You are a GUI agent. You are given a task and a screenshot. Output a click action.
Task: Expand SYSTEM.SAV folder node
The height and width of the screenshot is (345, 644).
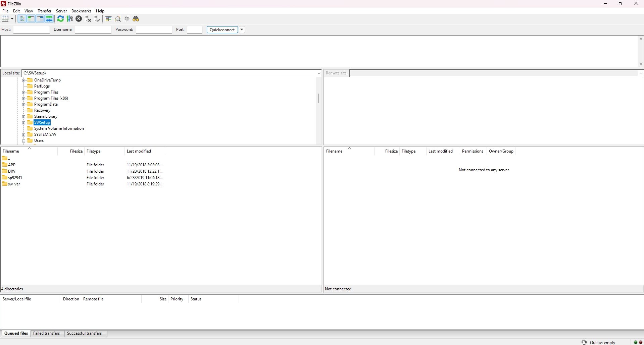tap(24, 135)
